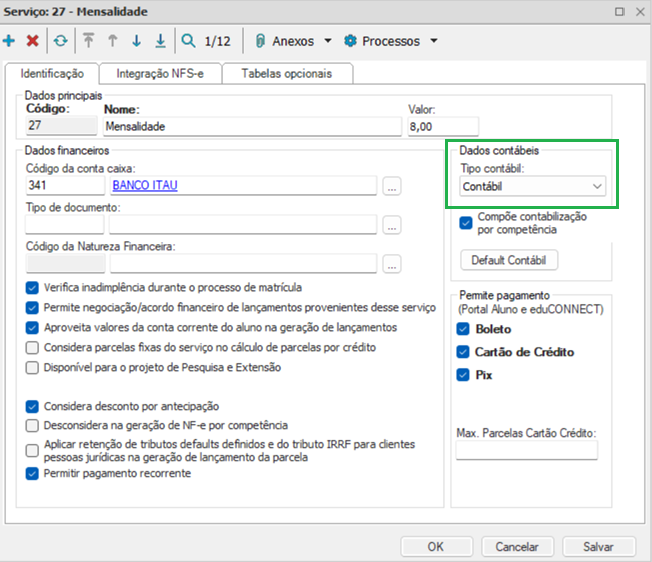This screenshot has height=562, width=652.
Task: Open lookup button for Código da conta caixa
Action: [392, 186]
